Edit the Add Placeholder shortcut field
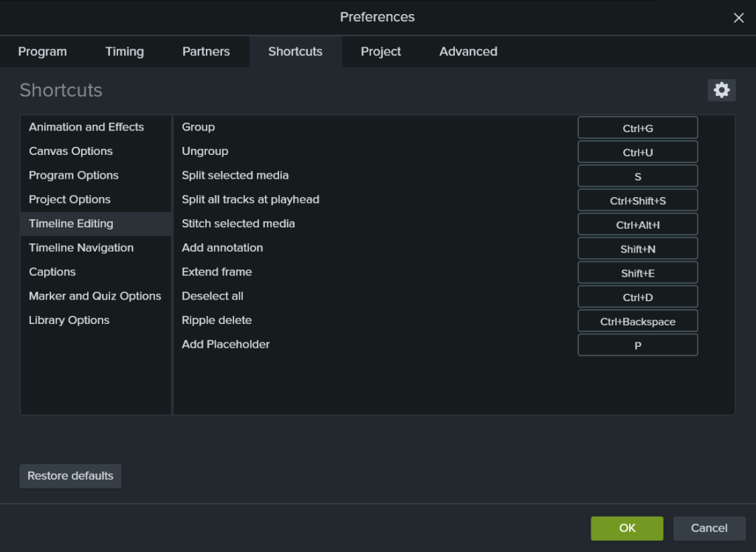The image size is (756, 552). tap(637, 345)
